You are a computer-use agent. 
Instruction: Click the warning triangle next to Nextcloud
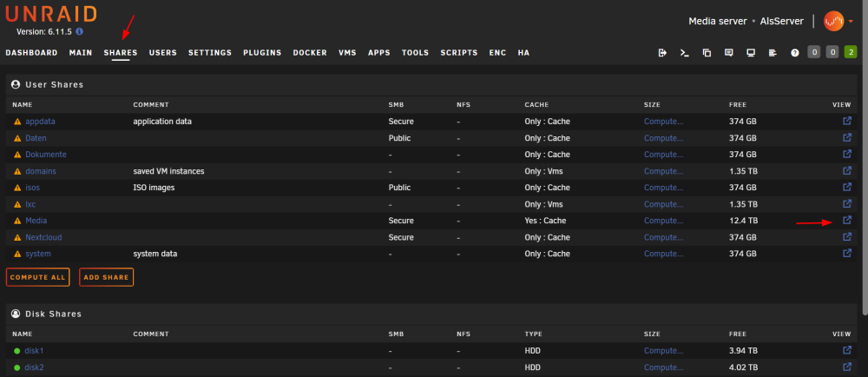point(17,237)
